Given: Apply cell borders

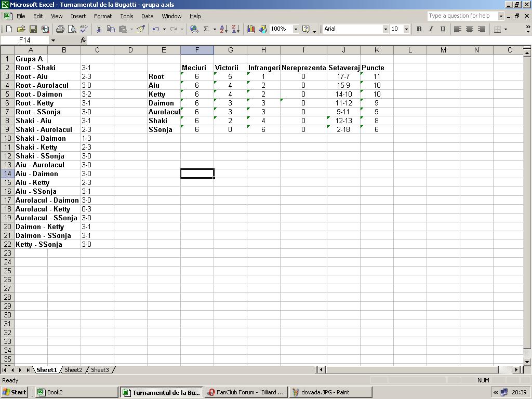Looking at the screenshot, I should pyautogui.click(x=497, y=29).
